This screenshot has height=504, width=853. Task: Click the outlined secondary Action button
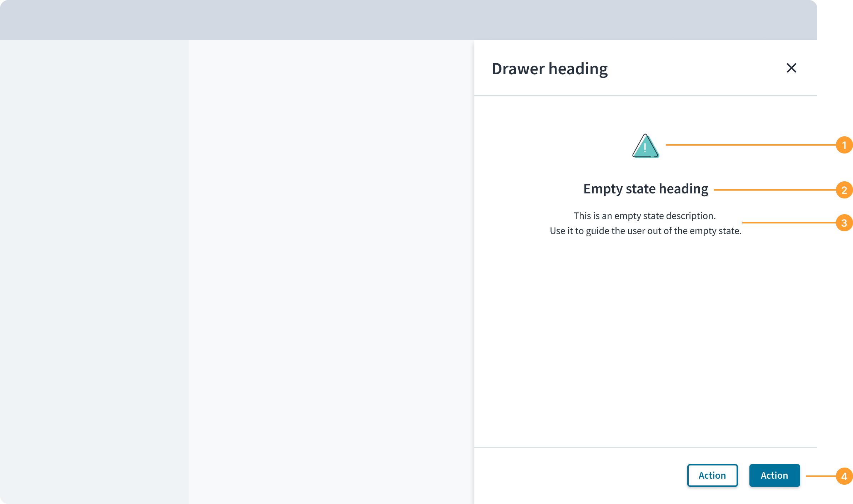pyautogui.click(x=712, y=475)
